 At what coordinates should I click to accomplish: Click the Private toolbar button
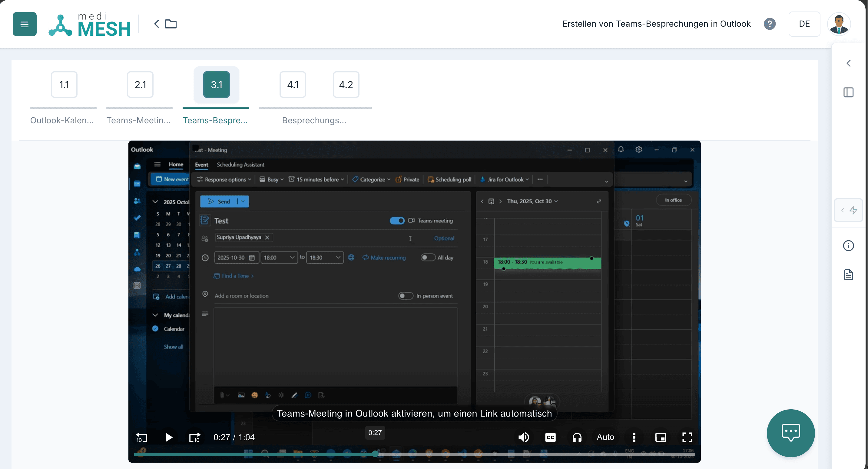pos(407,179)
